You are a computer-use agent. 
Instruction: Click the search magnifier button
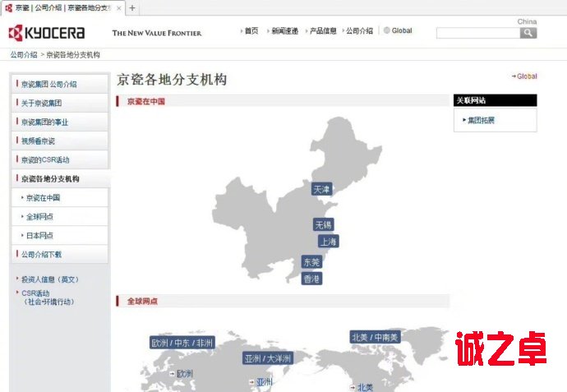tap(528, 33)
